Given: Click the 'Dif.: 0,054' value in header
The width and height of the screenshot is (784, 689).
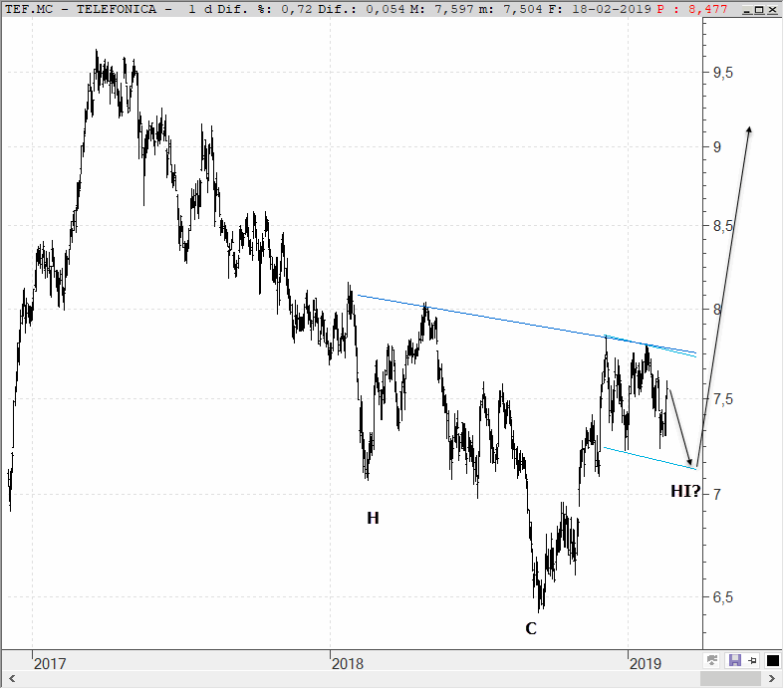Looking at the screenshot, I should pos(361,9).
